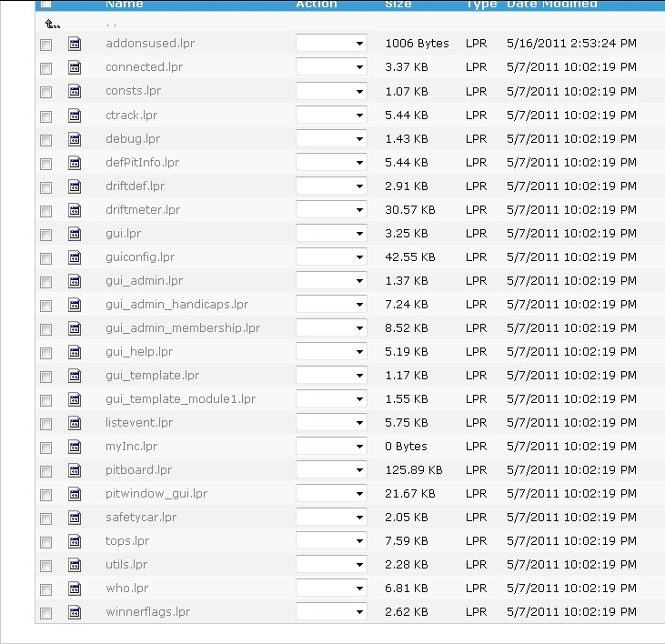Click the file icon for driftmeter.lpr
This screenshot has width=665, height=644.
click(75, 210)
